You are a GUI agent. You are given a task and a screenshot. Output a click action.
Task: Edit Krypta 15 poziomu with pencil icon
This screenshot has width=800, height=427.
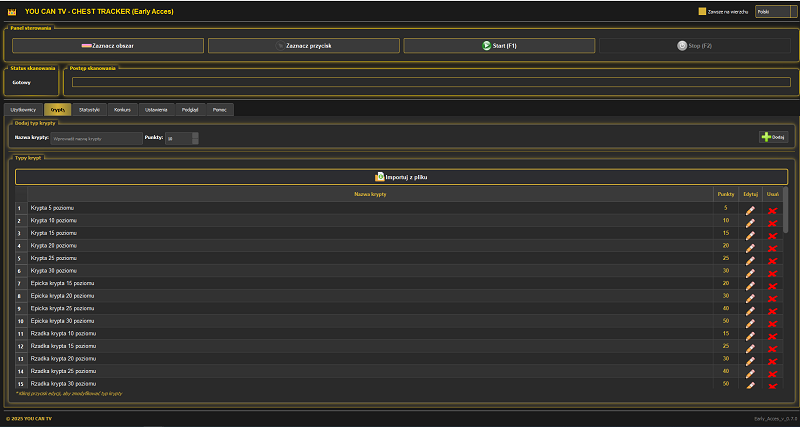coord(749,235)
